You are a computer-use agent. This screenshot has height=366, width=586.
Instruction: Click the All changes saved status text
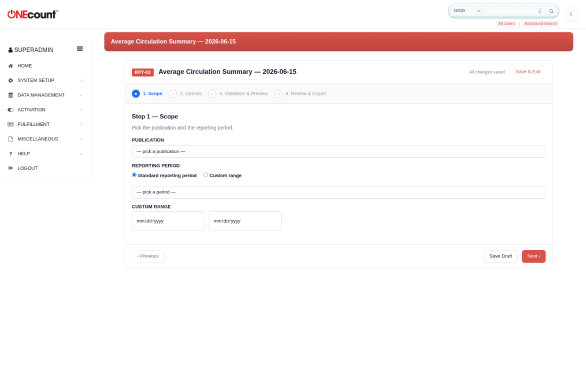pyautogui.click(x=487, y=72)
